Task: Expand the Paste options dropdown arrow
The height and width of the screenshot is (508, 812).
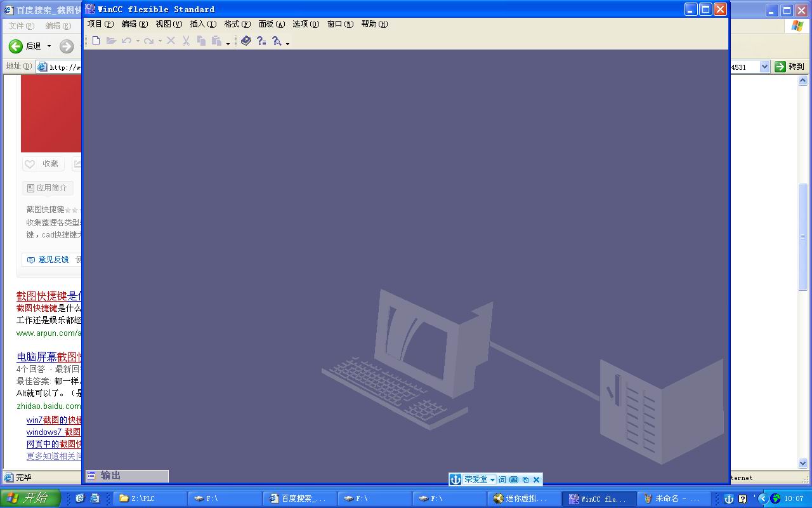Action: pos(228,43)
